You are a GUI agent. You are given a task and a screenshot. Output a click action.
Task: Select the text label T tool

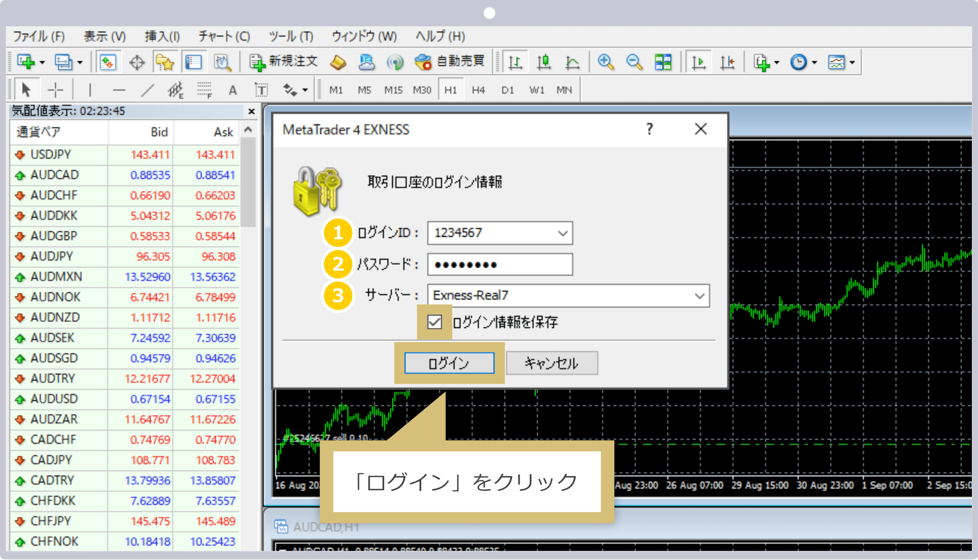261,90
